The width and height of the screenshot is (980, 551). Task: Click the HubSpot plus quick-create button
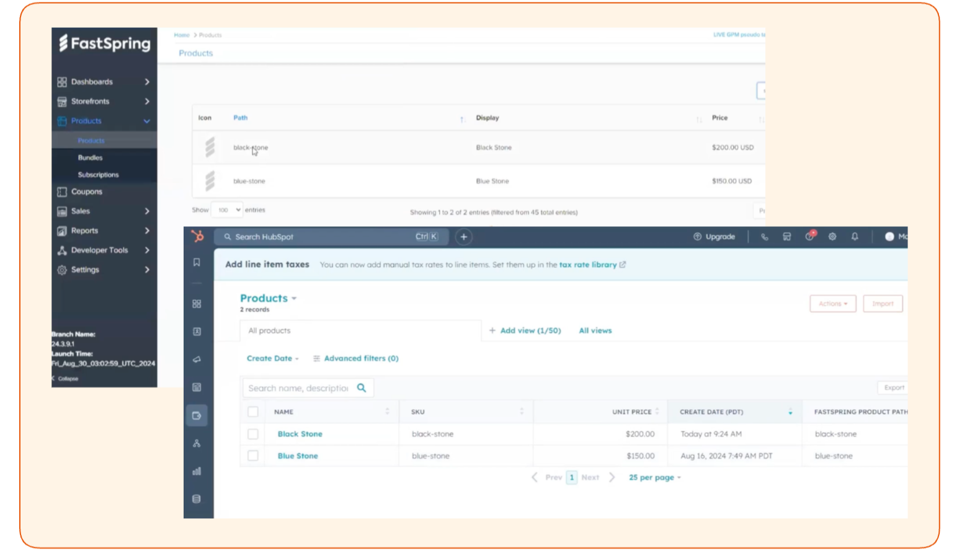pos(463,237)
